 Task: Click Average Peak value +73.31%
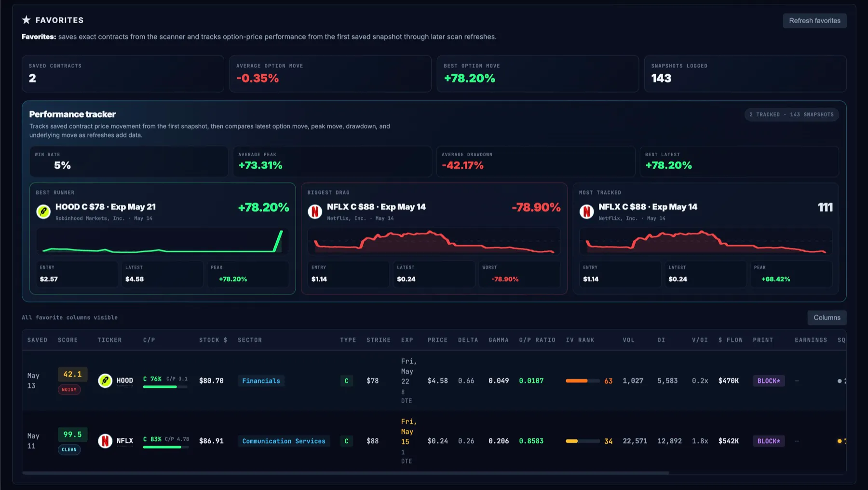[260, 165]
